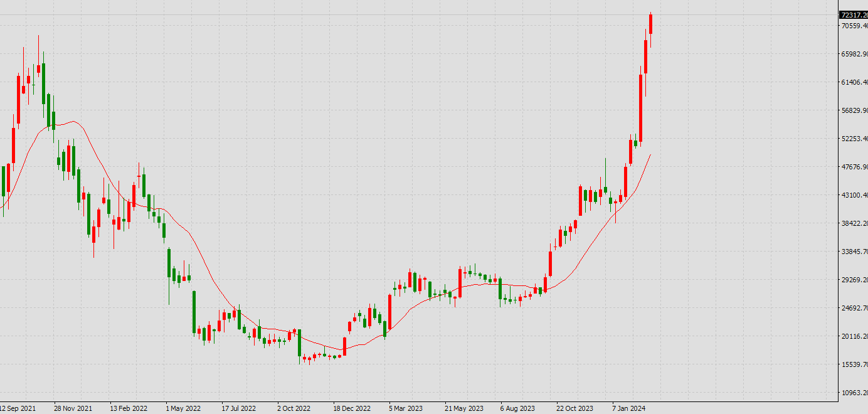Select the 21 May 2023 date label
Screen dimensions: 868x414
click(x=464, y=408)
